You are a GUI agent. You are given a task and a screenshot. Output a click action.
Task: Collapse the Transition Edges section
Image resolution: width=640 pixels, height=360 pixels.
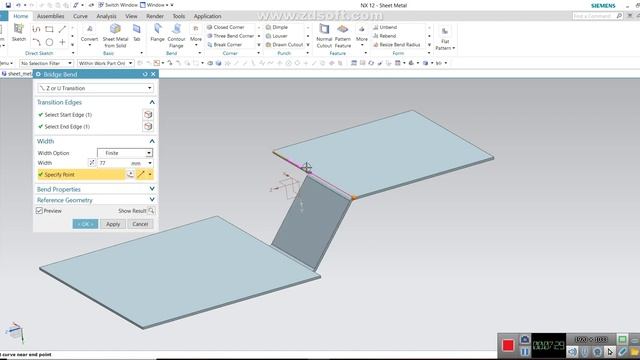(x=152, y=102)
